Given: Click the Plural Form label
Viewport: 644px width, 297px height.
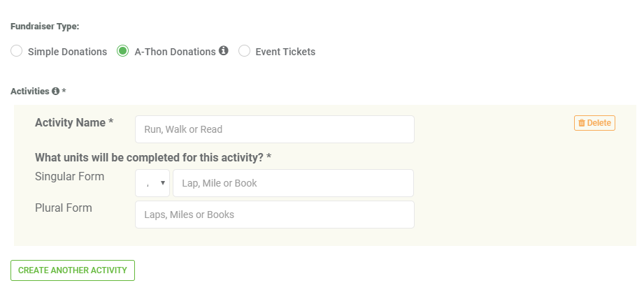Looking at the screenshot, I should (x=63, y=208).
